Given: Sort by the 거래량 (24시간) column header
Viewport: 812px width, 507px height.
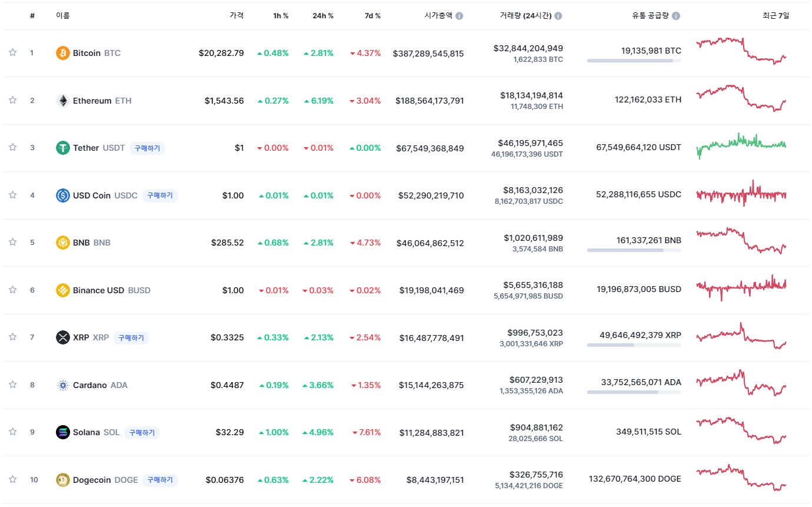Looking at the screenshot, I should pyautogui.click(x=525, y=16).
